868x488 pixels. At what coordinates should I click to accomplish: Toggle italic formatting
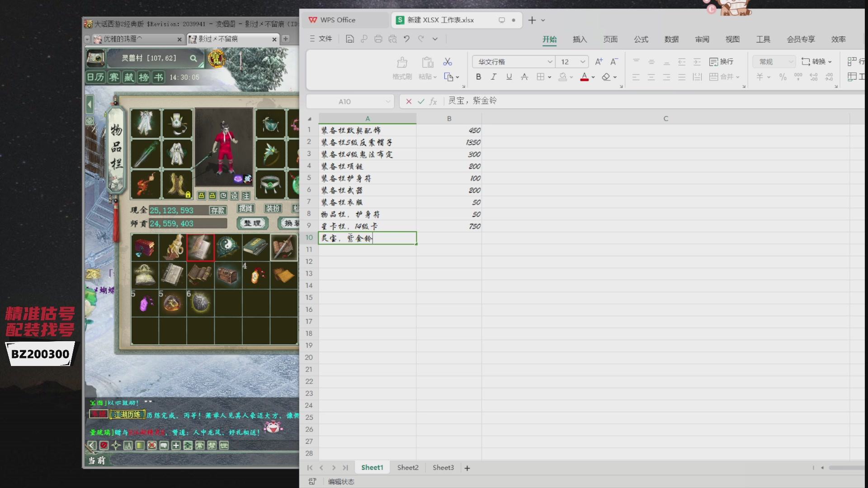click(494, 77)
